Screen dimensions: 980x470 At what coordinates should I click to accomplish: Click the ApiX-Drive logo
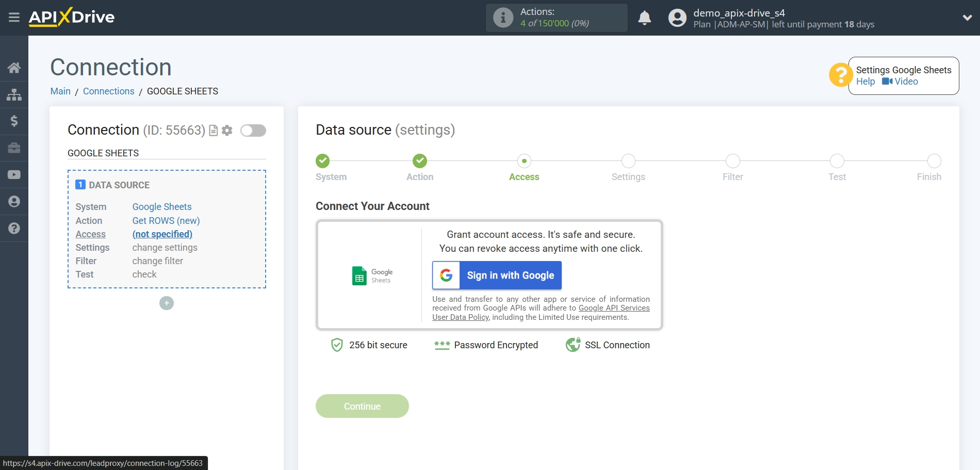[72, 17]
